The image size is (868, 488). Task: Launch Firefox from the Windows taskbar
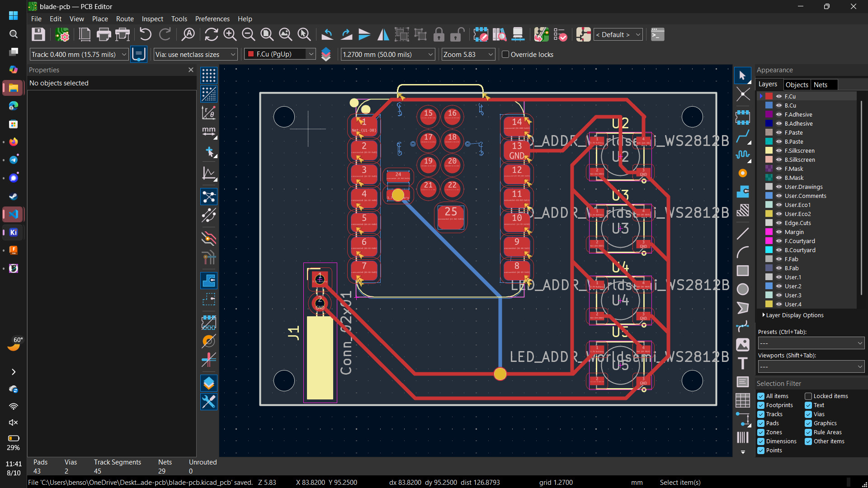(14, 142)
